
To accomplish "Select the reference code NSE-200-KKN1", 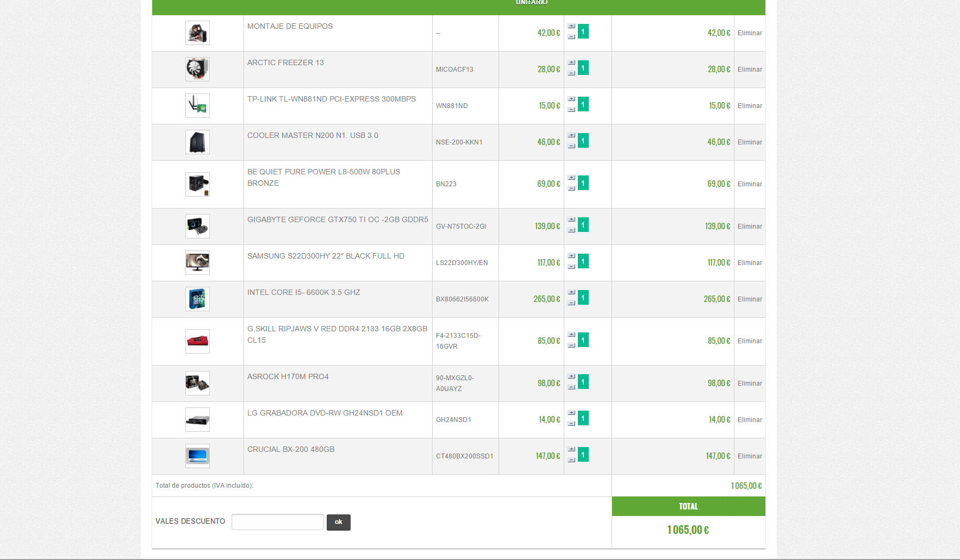I will pyautogui.click(x=459, y=142).
